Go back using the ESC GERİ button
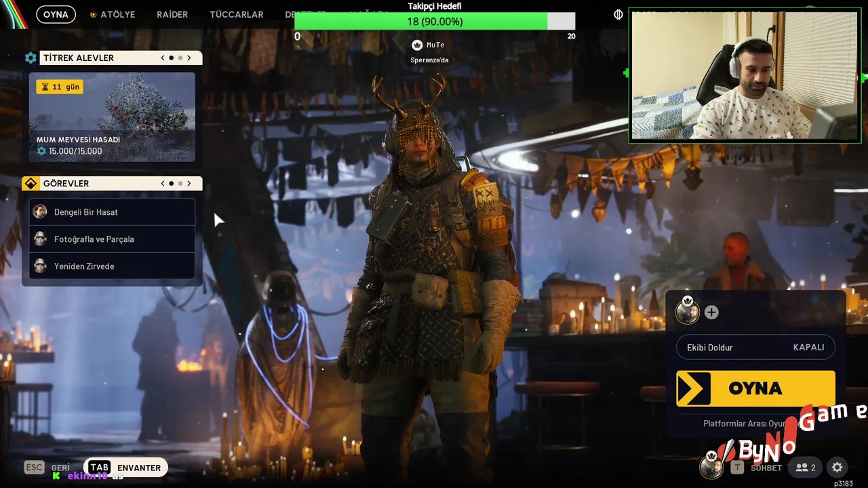868x488 pixels. coord(47,468)
